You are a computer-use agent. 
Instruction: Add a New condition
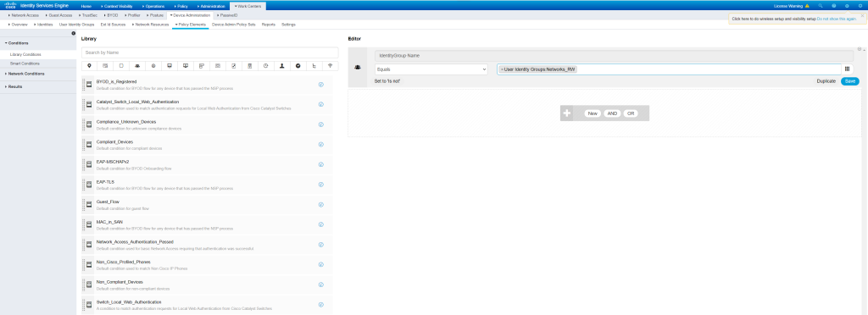(x=593, y=113)
